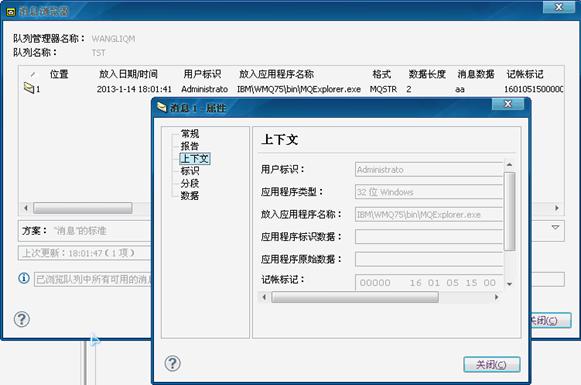The height and width of the screenshot is (385, 581).
Task: Click the envelope icon in properties title bar
Action: pyautogui.click(x=162, y=107)
